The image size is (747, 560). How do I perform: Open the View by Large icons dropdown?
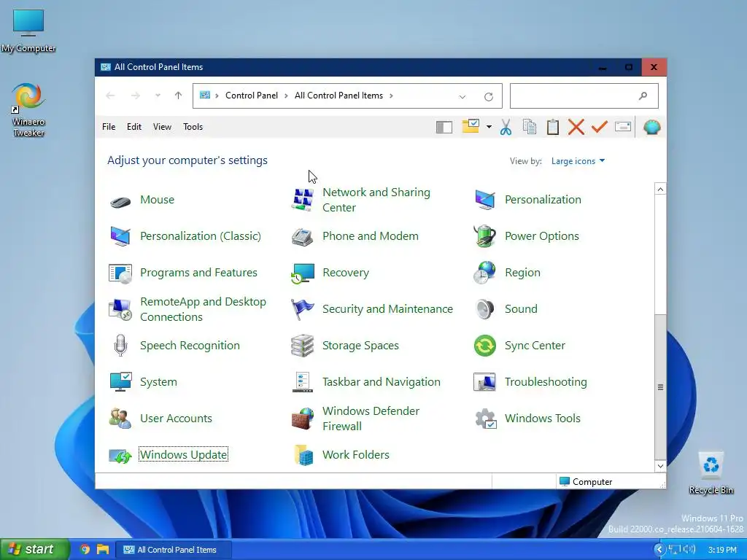coord(578,161)
